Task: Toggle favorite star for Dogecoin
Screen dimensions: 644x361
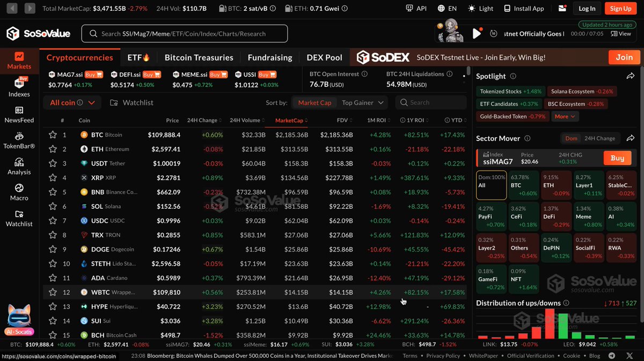Action: (53, 249)
